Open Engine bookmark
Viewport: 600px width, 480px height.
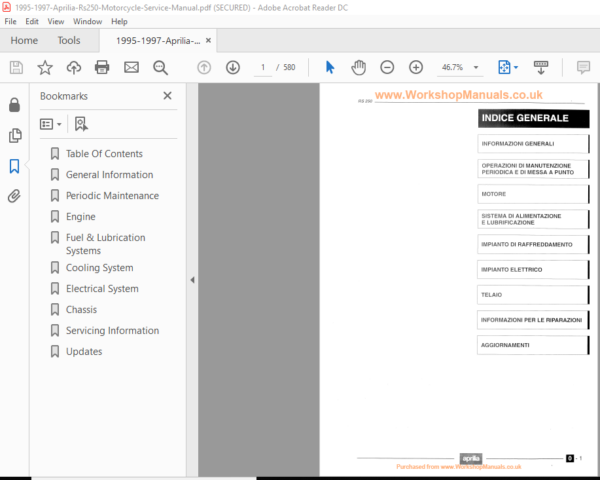click(80, 217)
